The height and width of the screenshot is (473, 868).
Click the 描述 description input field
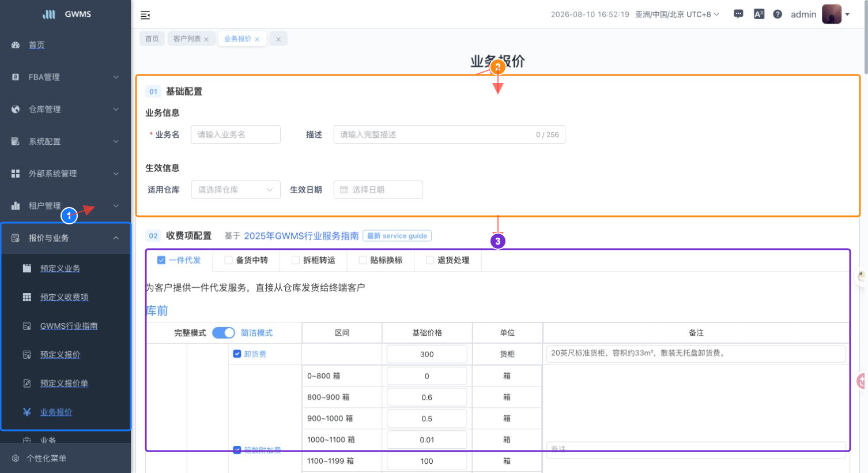pos(449,134)
